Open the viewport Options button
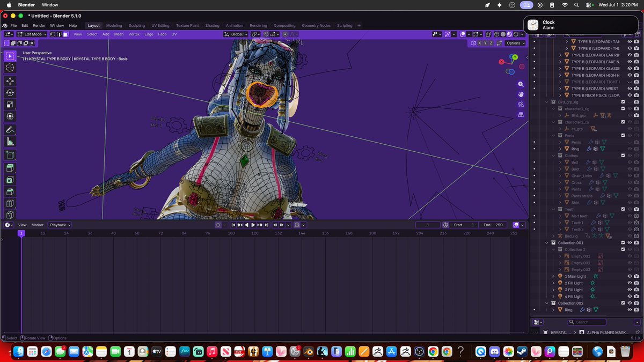Image resolution: width=644 pixels, height=362 pixels. (514, 43)
